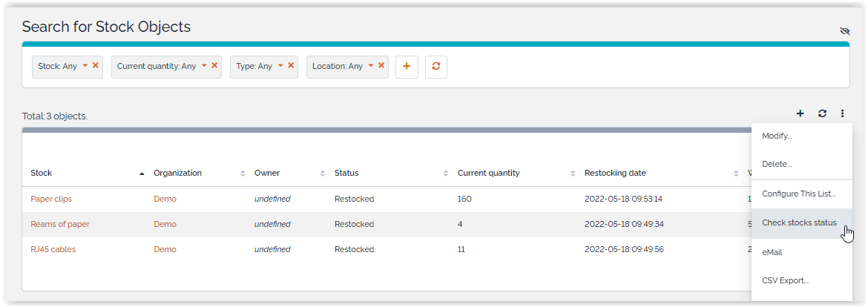Open the RJ45 cables stock link
This screenshot has width=868, height=307.
click(53, 249)
